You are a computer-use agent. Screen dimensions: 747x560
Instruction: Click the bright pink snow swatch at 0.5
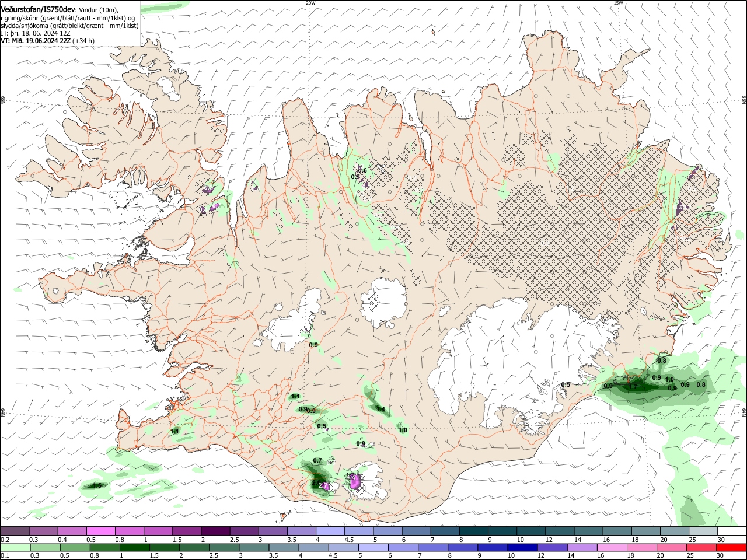101,531
